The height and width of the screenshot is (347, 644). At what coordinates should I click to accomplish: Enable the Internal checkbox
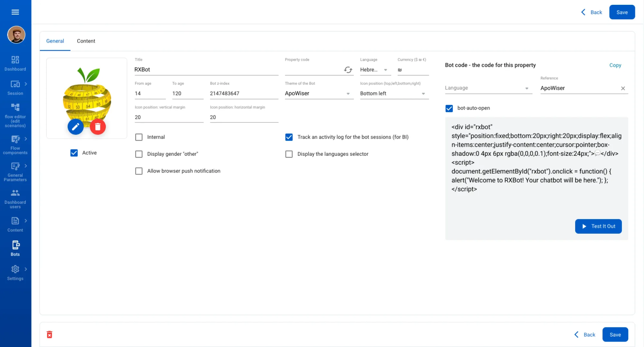click(x=139, y=137)
